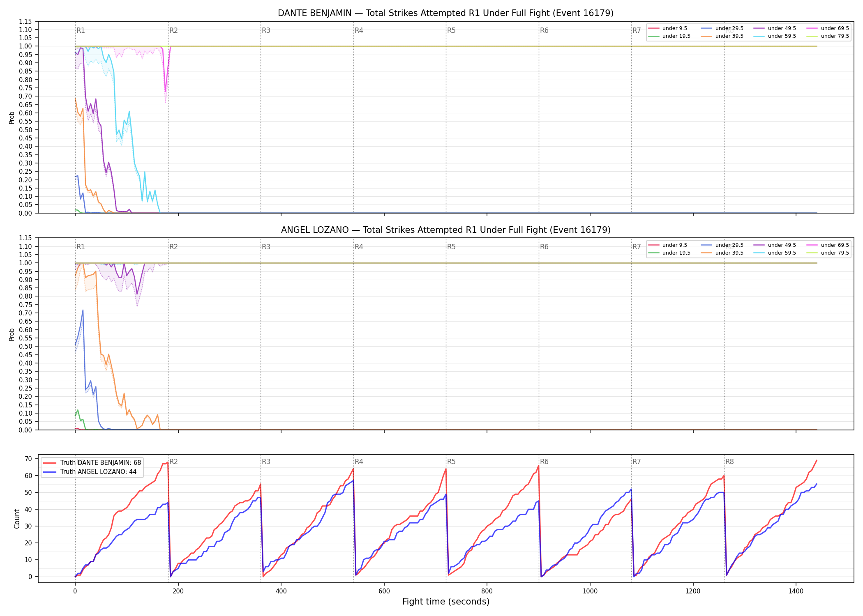Click x-axis tick label '200'
Viewport: 863px width, 616px height.
[x=178, y=591]
